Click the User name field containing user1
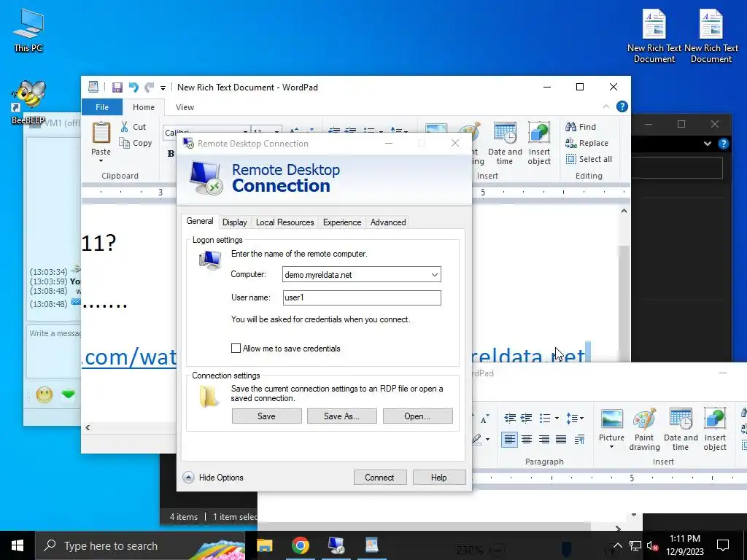The width and height of the screenshot is (747, 560). pos(362,297)
